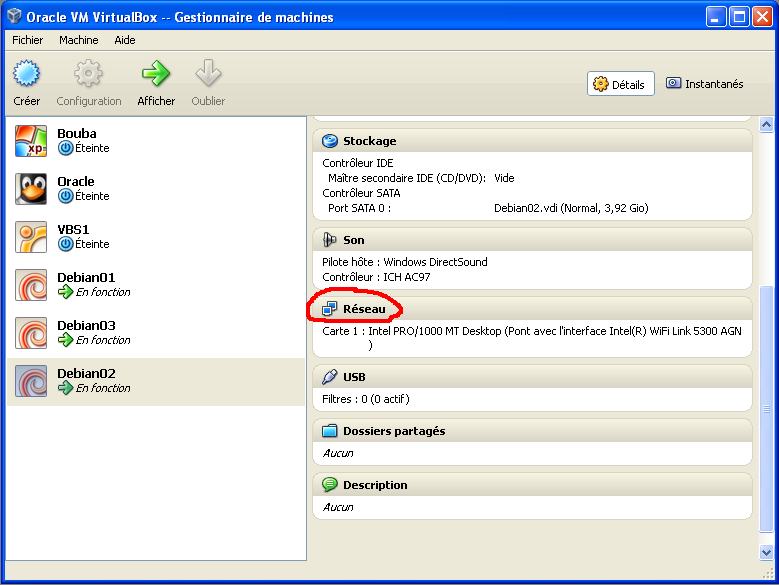Click the Pilote hôte Windows DirectSound line
This screenshot has width=779, height=585.
click(x=404, y=262)
